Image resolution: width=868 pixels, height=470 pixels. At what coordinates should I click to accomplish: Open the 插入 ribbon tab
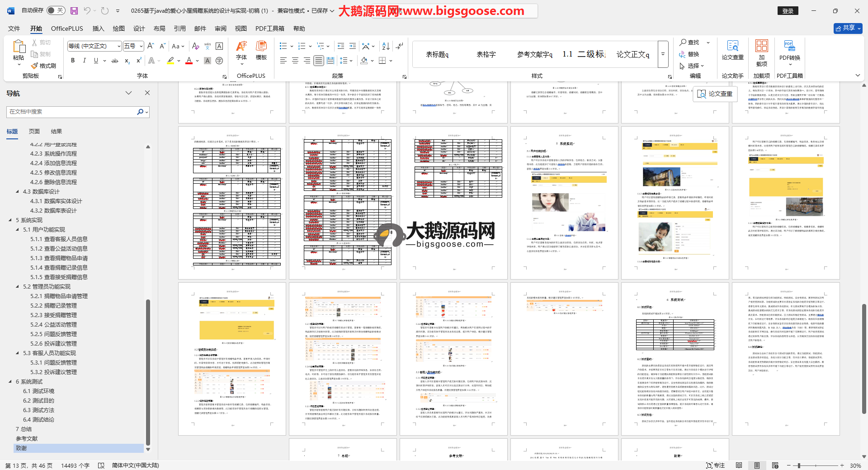[98, 28]
